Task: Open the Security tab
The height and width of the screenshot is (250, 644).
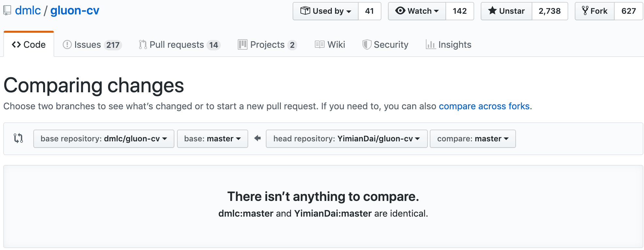Action: point(385,45)
